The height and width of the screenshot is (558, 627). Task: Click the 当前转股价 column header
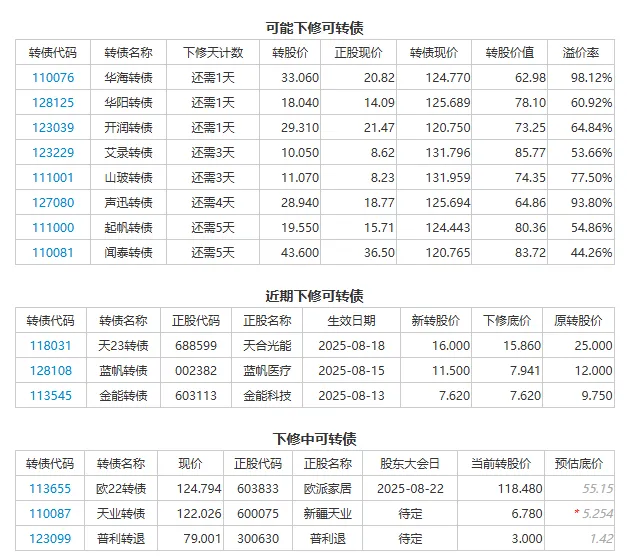501,464
